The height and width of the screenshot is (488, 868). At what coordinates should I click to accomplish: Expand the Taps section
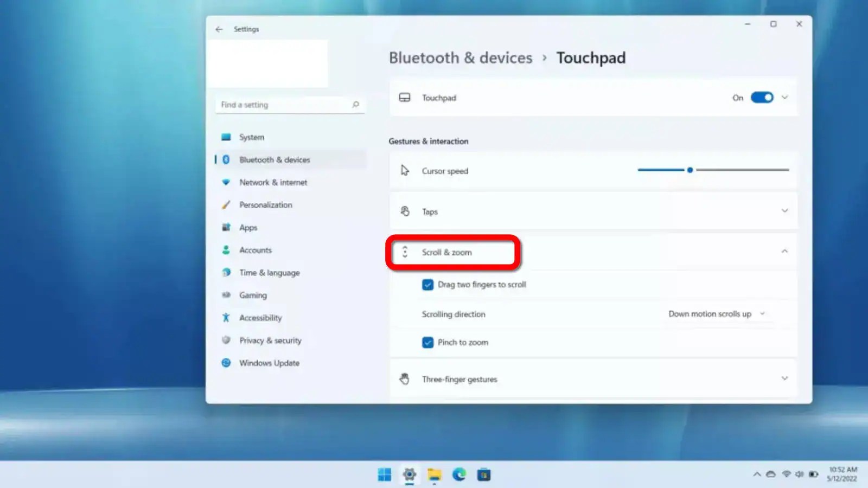click(784, 211)
